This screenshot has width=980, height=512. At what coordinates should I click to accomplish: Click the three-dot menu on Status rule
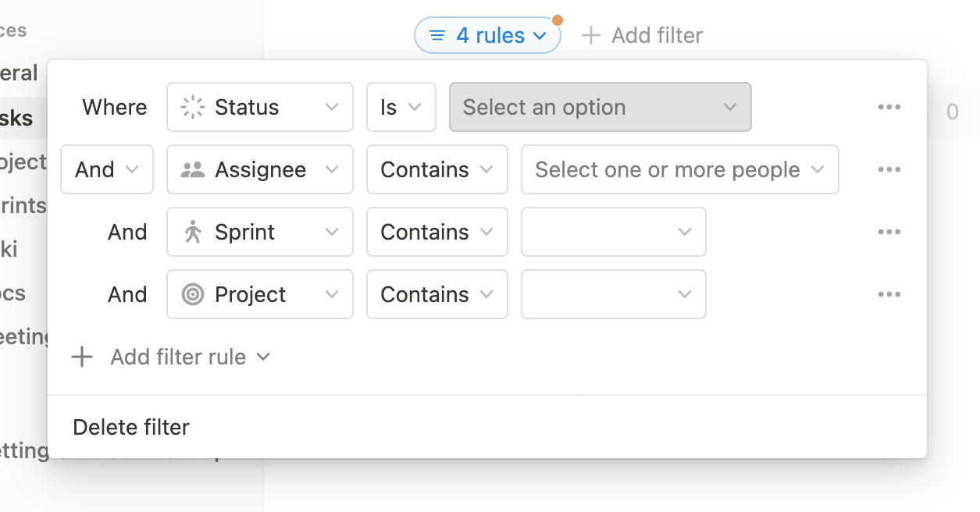(x=889, y=108)
